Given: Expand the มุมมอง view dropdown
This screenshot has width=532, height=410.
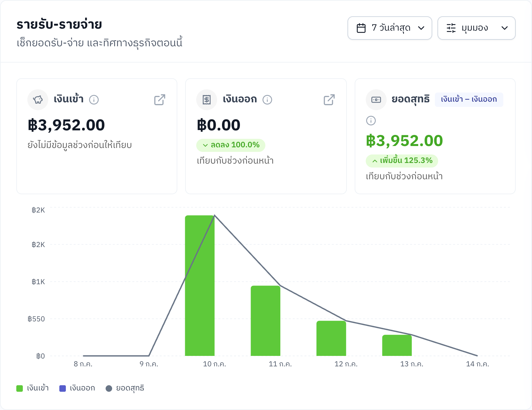Looking at the screenshot, I should [x=477, y=28].
